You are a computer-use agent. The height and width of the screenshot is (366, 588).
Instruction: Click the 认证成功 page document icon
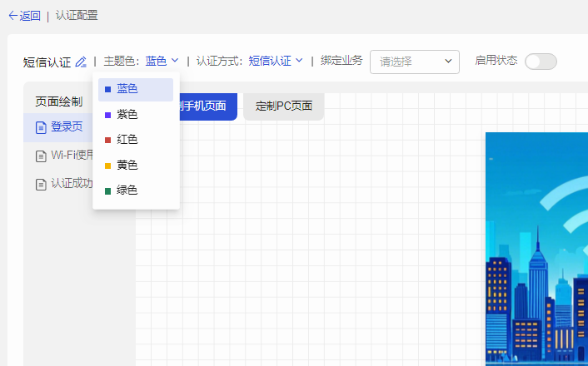click(x=41, y=184)
